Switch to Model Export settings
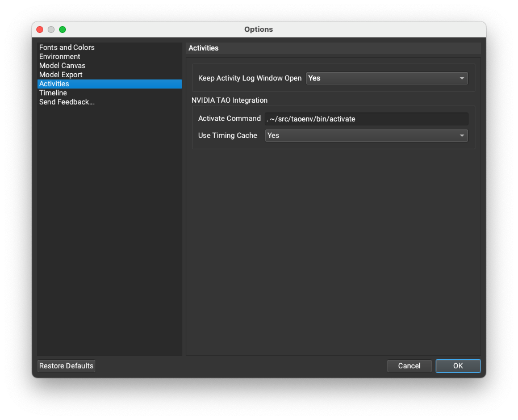 click(61, 75)
